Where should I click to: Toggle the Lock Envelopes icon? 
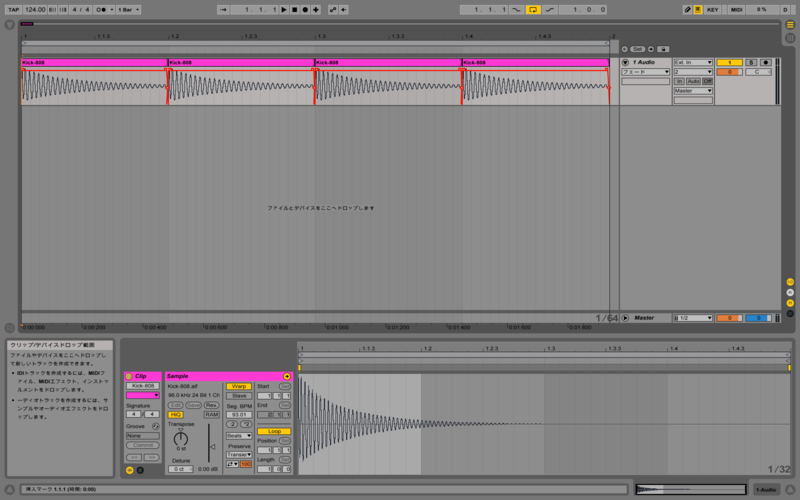pos(663,49)
